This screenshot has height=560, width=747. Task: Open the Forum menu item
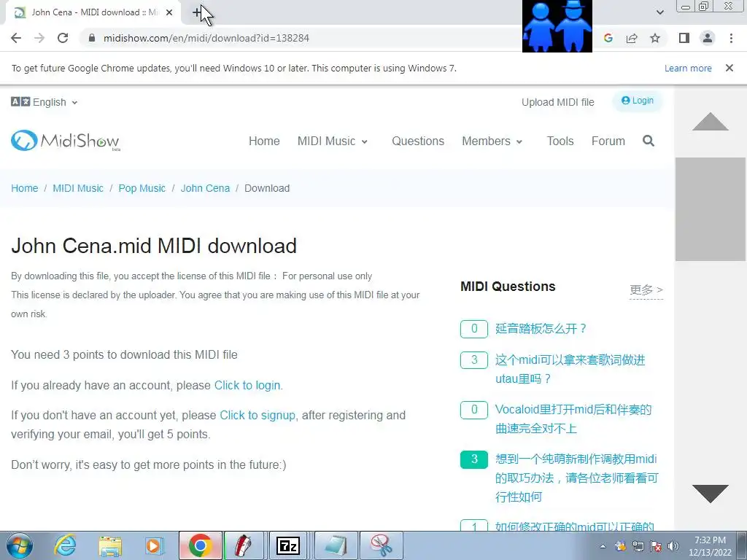pyautogui.click(x=608, y=141)
